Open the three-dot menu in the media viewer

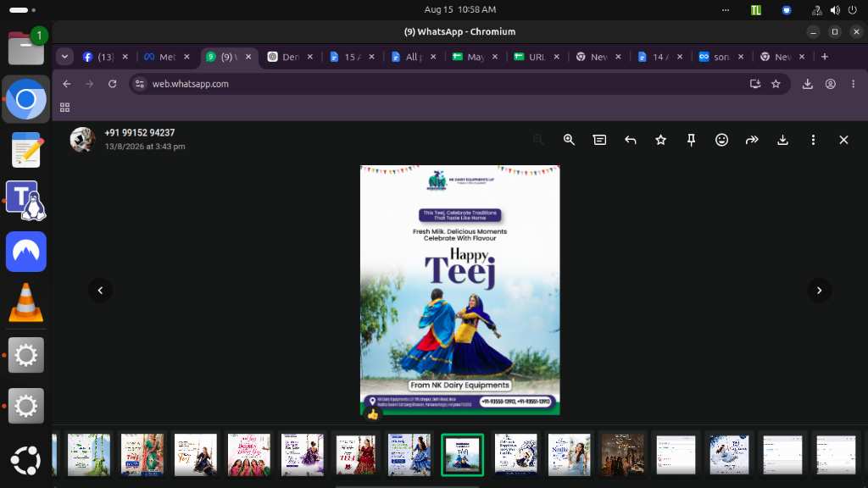pyautogui.click(x=813, y=140)
